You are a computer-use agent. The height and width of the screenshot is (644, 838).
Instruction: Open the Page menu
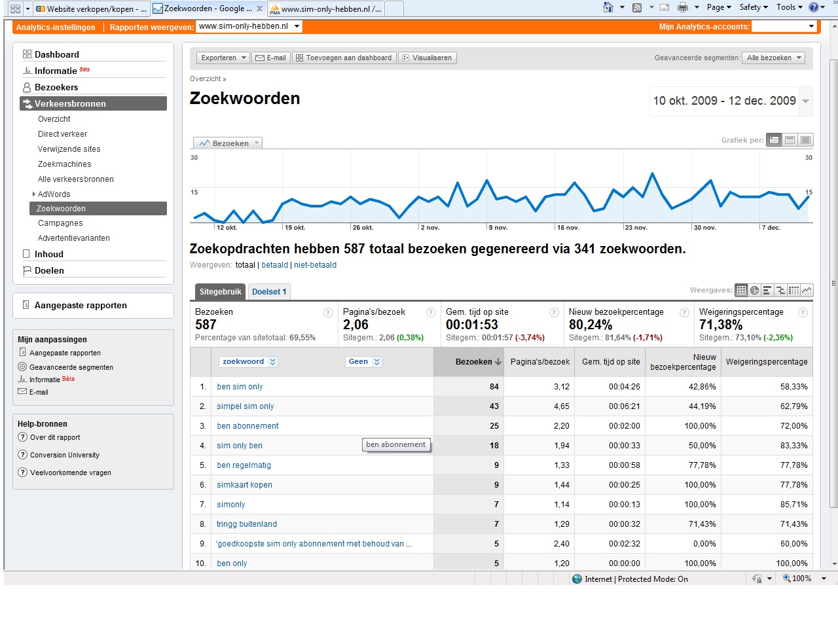pos(719,7)
